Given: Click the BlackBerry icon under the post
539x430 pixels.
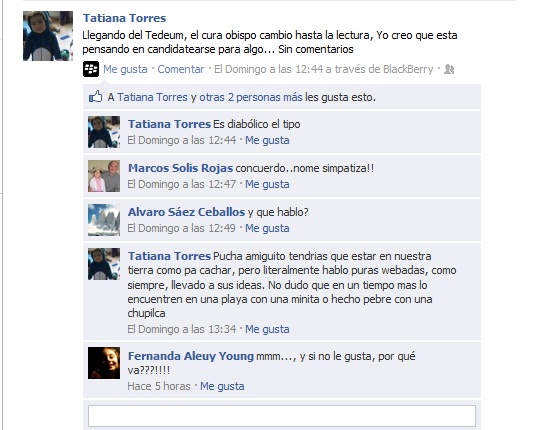Looking at the screenshot, I should (x=91, y=69).
